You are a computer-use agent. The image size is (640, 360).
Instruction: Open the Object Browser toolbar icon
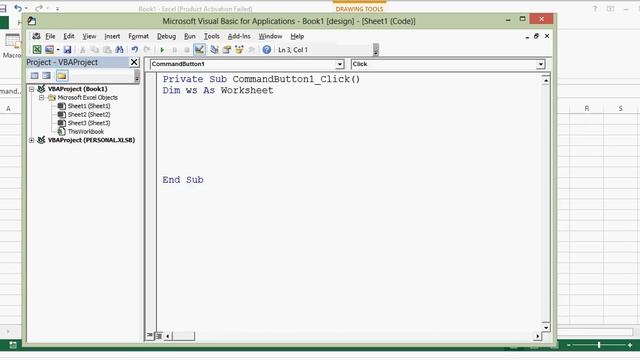coord(239,49)
